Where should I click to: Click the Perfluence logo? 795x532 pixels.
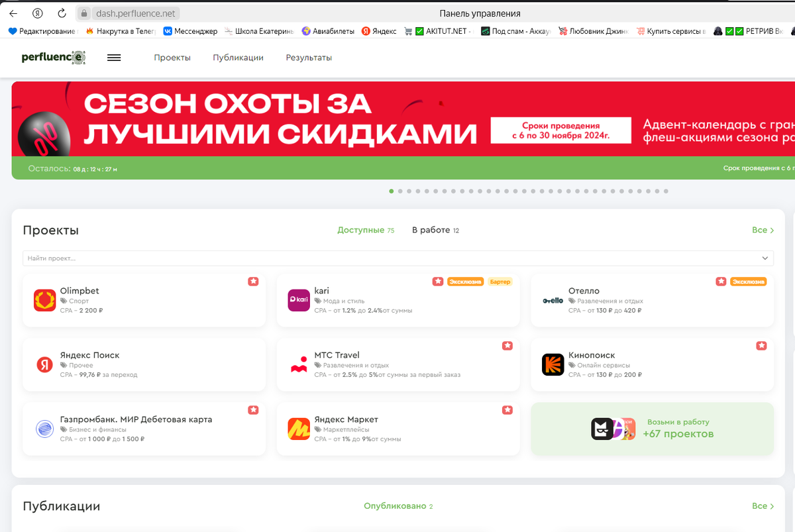click(x=53, y=58)
